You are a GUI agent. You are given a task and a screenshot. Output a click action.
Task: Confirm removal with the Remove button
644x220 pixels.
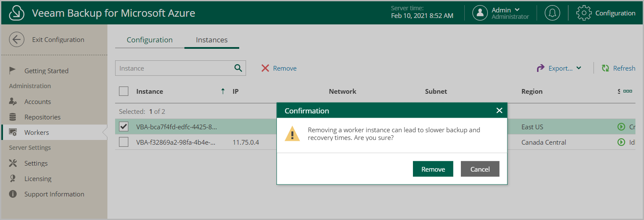pos(433,169)
